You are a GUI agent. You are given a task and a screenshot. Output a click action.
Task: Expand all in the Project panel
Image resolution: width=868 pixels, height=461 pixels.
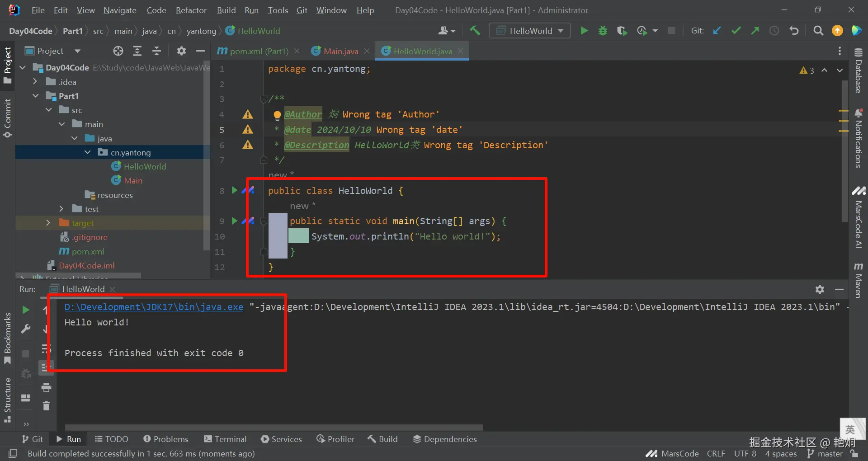137,51
